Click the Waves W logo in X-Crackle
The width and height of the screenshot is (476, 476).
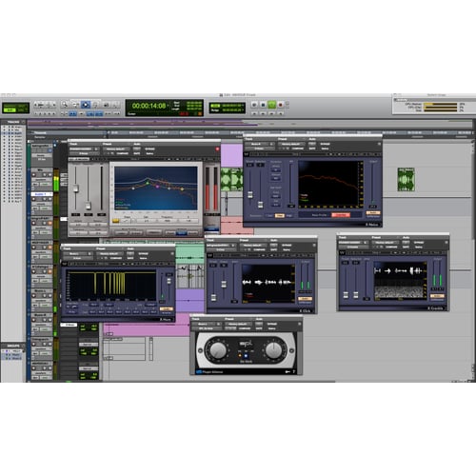342,252
